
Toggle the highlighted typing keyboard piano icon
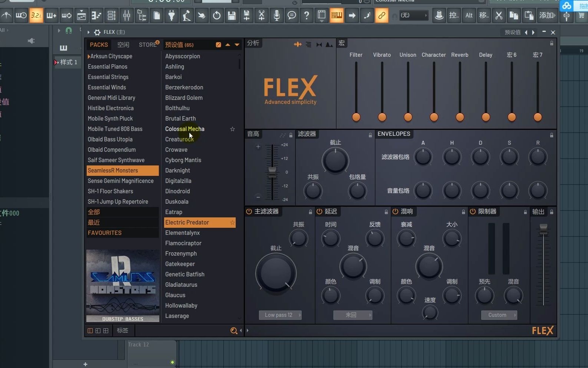337,16
